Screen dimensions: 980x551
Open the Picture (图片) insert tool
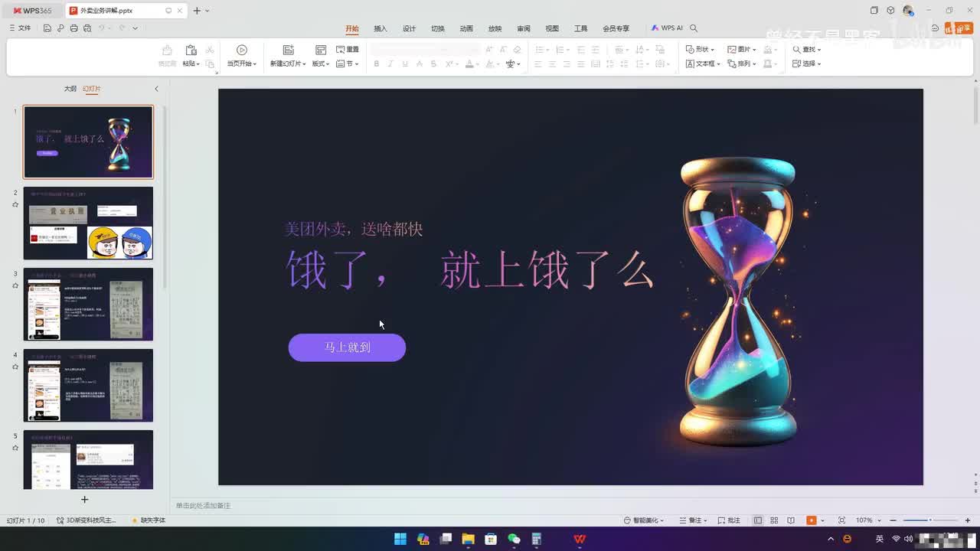click(741, 49)
